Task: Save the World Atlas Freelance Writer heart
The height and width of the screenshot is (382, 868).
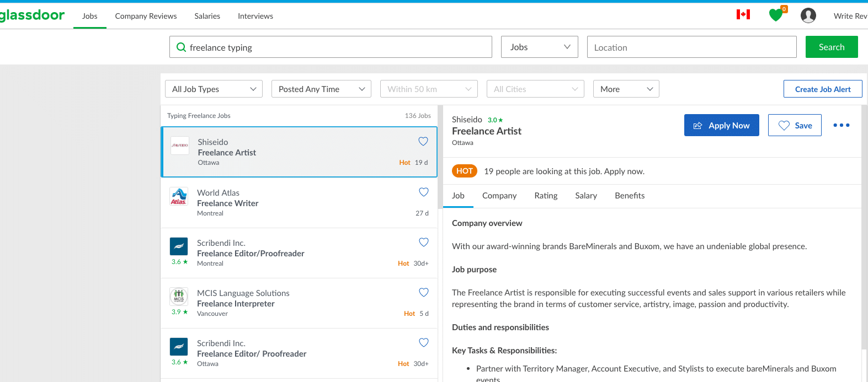Action: pyautogui.click(x=424, y=192)
